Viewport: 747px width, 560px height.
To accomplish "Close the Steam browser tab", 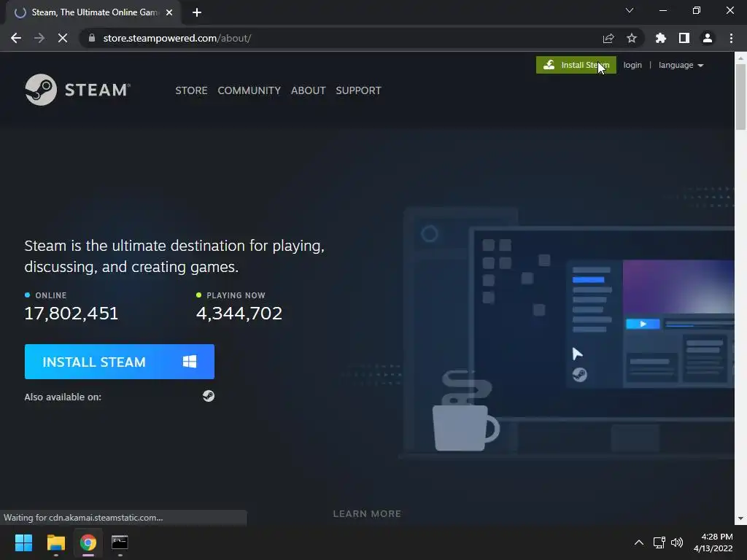I will [169, 12].
